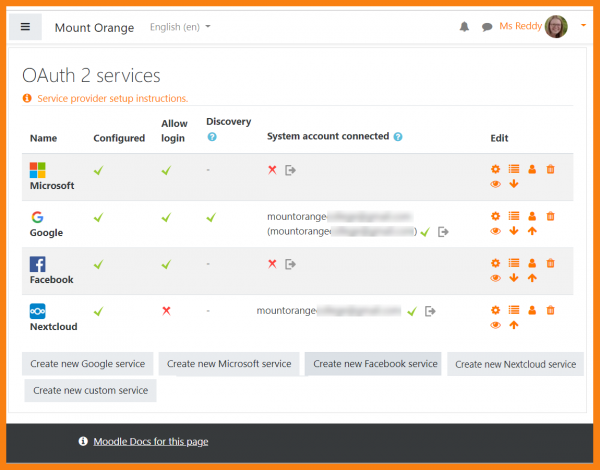Viewport: 600px width, 470px height.
Task: Connect system account for Microsoft
Action: click(291, 170)
